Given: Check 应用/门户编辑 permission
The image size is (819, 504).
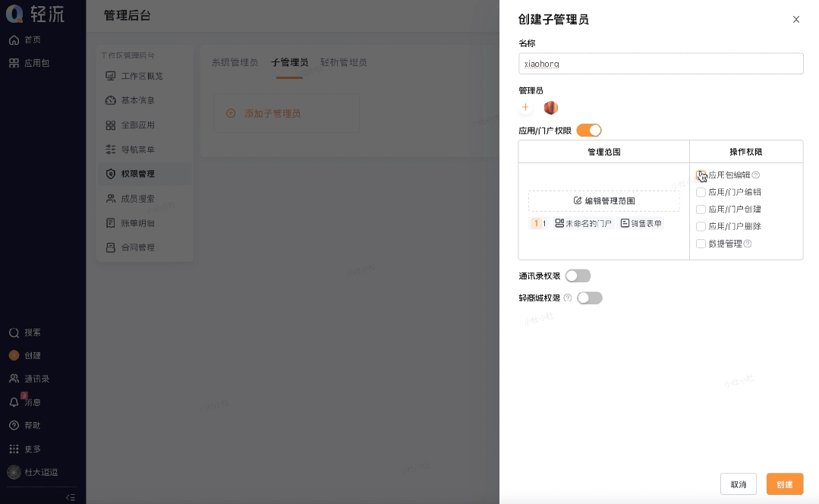Looking at the screenshot, I should click(x=701, y=192).
